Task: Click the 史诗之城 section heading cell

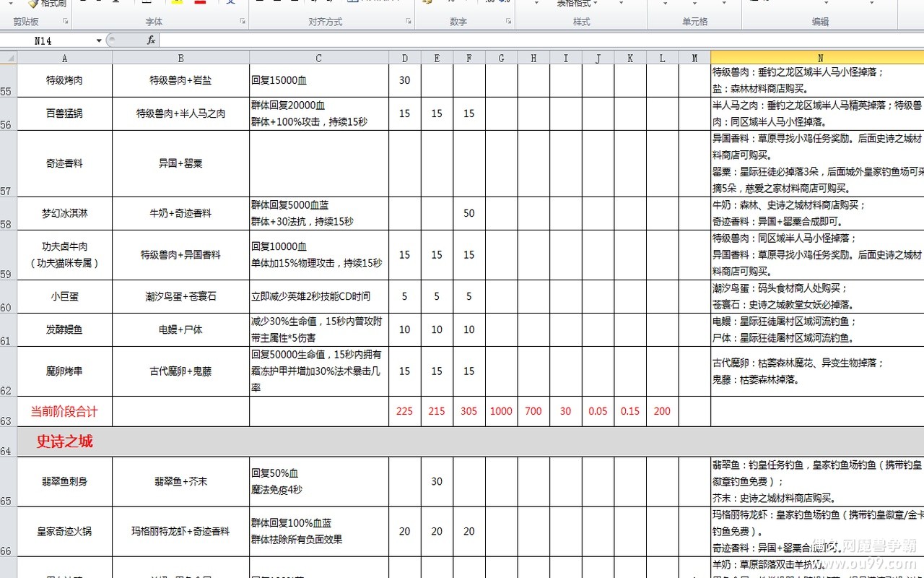Action: [65, 441]
